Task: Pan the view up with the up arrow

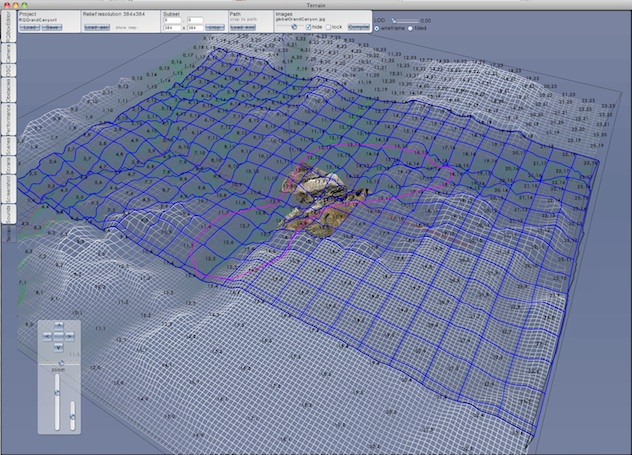Action: point(59,325)
